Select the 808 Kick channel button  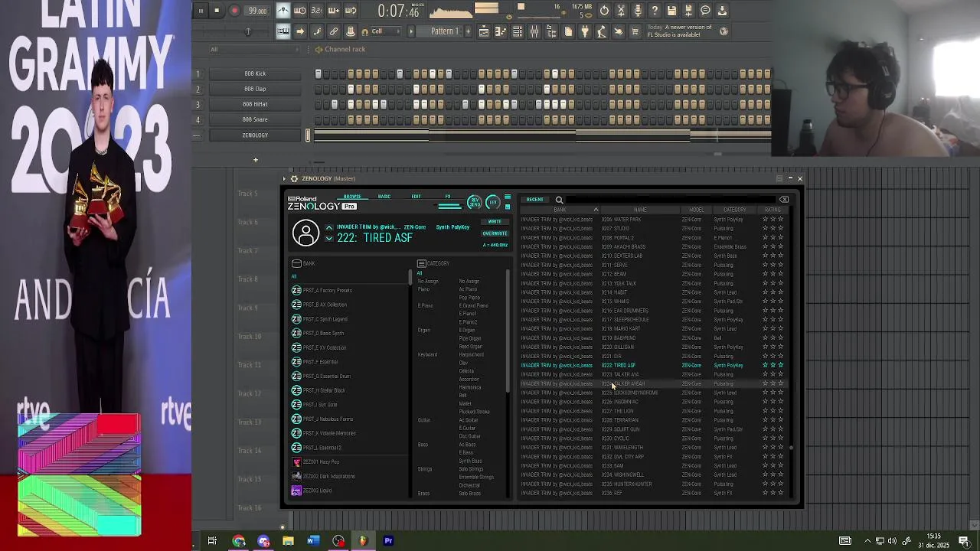(x=255, y=73)
